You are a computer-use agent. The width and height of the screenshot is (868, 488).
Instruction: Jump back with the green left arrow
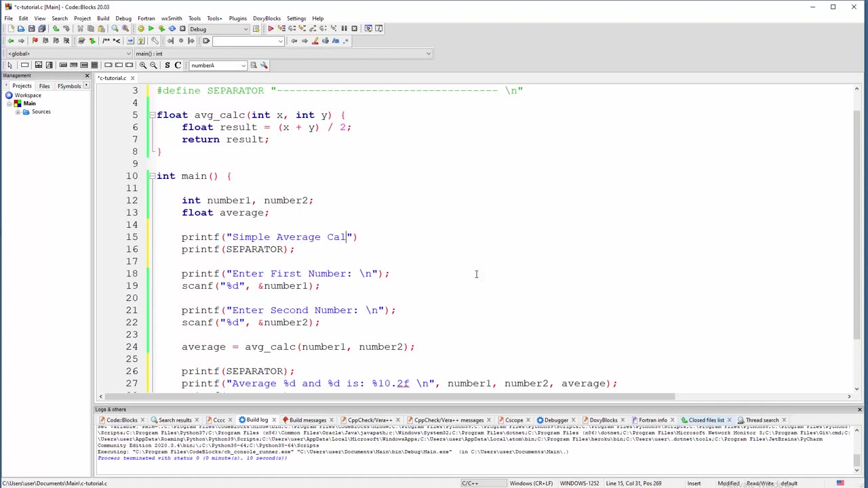[x=11, y=41]
